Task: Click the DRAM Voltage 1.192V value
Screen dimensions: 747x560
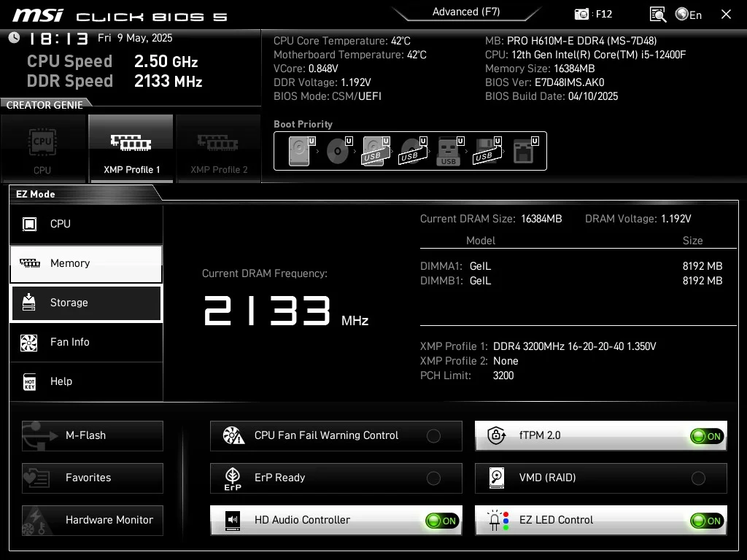Action: [676, 219]
